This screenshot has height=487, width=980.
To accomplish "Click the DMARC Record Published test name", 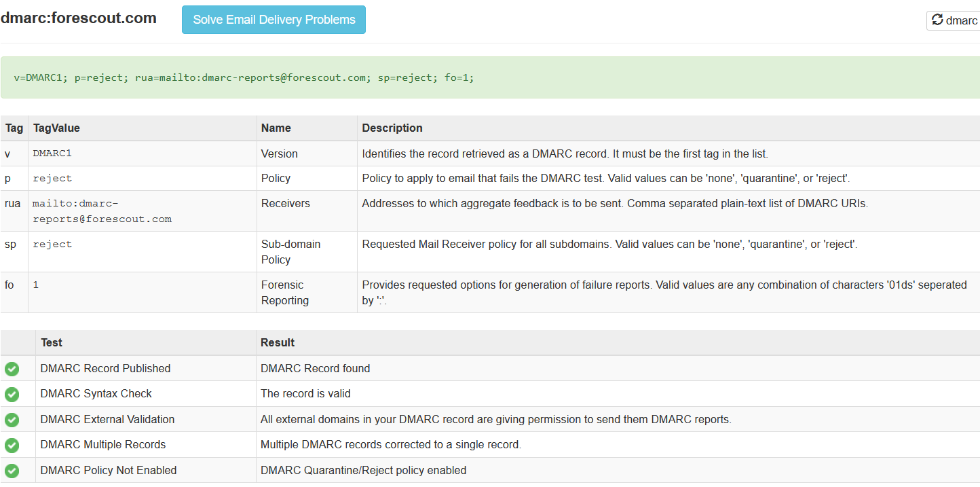I will point(105,369).
